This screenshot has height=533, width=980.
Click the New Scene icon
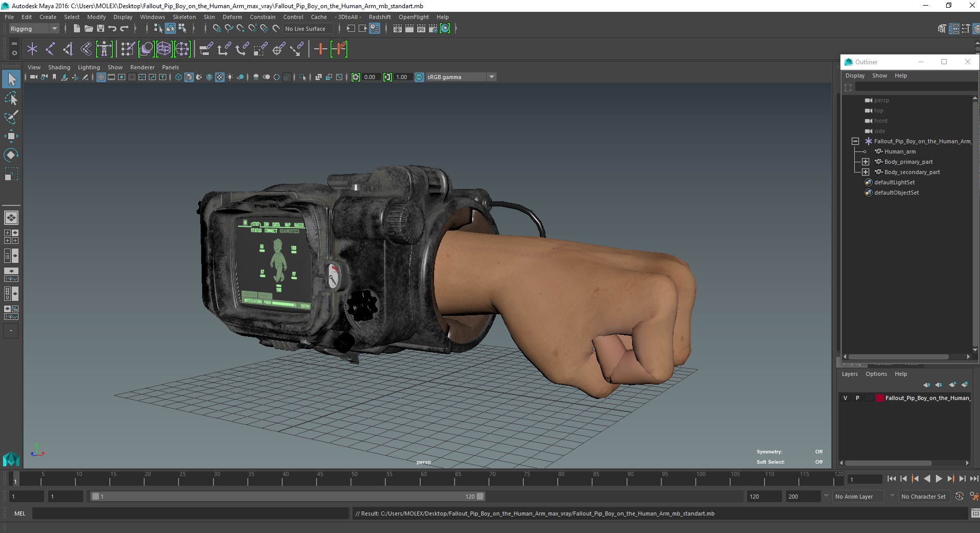click(76, 29)
